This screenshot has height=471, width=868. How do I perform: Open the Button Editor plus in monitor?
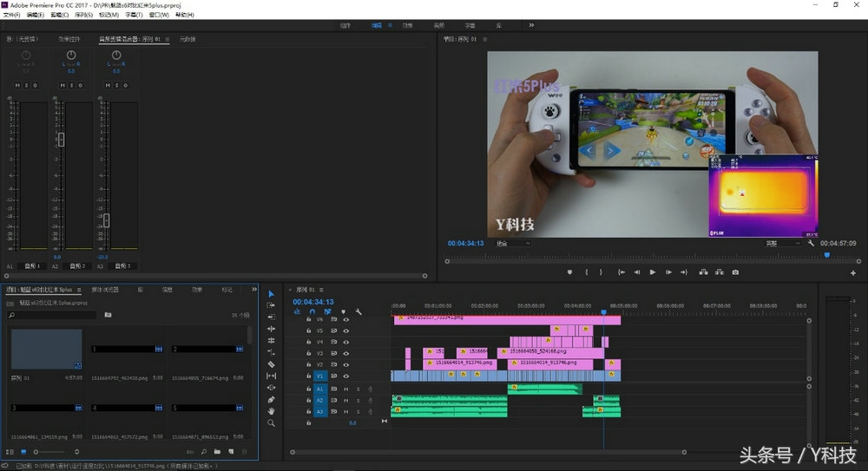[853, 272]
